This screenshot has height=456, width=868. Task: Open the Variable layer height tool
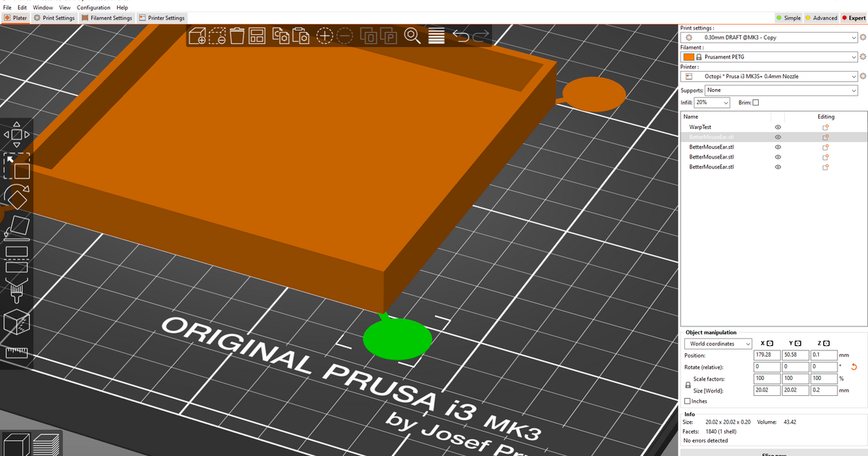[437, 35]
